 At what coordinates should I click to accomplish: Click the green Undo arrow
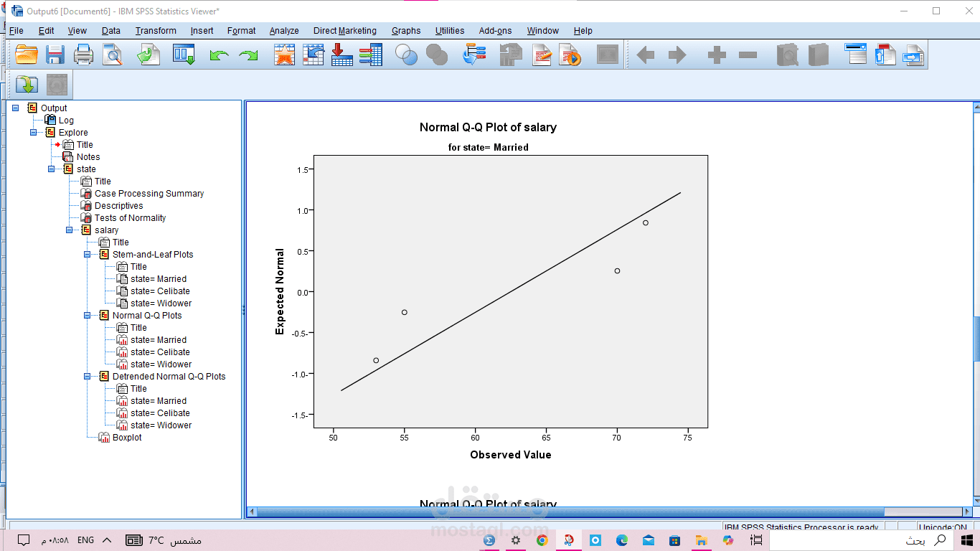tap(219, 55)
